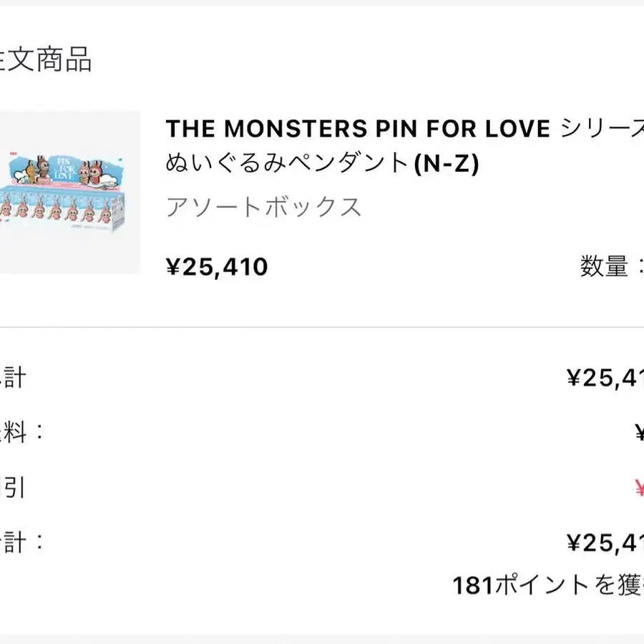This screenshot has height=644, width=644.
Task: Click the 注文商品 section heading
Action: [x=45, y=60]
